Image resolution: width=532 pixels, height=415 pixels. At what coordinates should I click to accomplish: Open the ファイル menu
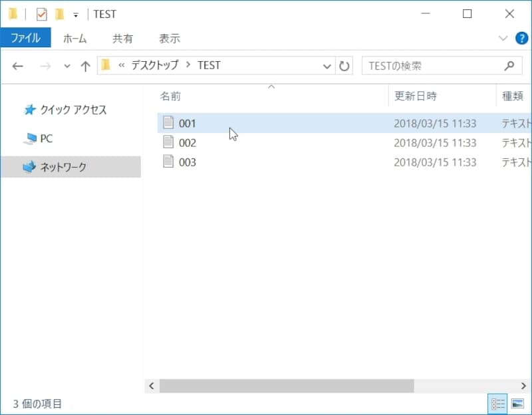[x=26, y=39]
